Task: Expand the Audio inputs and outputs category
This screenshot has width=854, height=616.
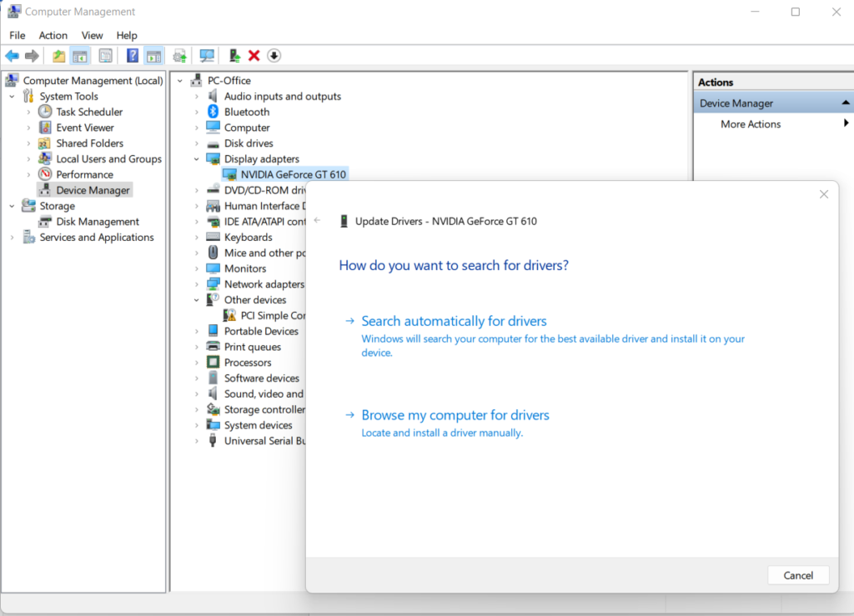Action: [x=197, y=97]
